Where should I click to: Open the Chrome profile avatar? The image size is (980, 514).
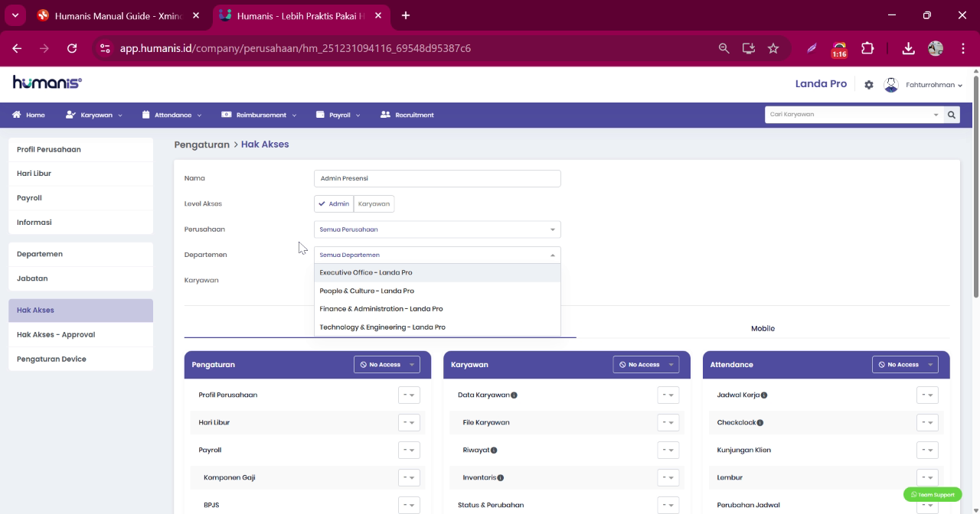click(x=936, y=48)
